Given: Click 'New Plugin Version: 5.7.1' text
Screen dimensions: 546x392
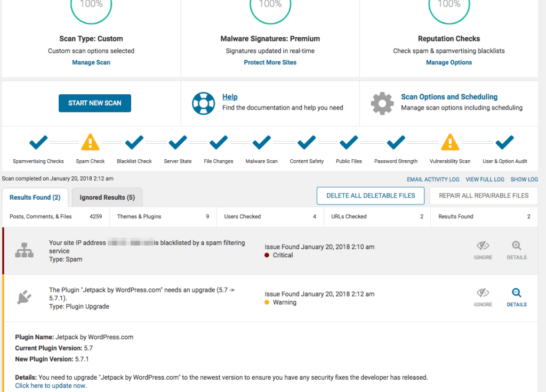Looking at the screenshot, I should coord(52,359).
